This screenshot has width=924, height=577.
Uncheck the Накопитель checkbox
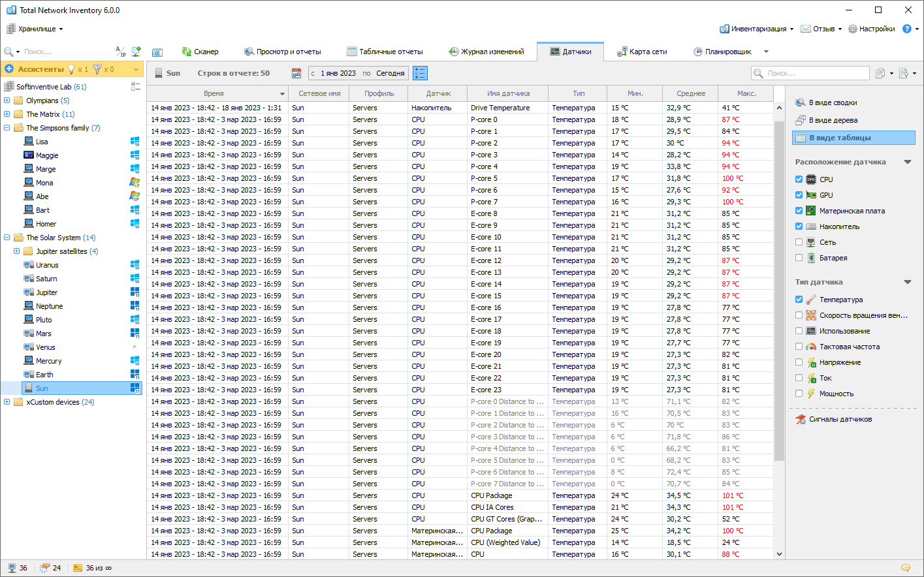(x=799, y=226)
